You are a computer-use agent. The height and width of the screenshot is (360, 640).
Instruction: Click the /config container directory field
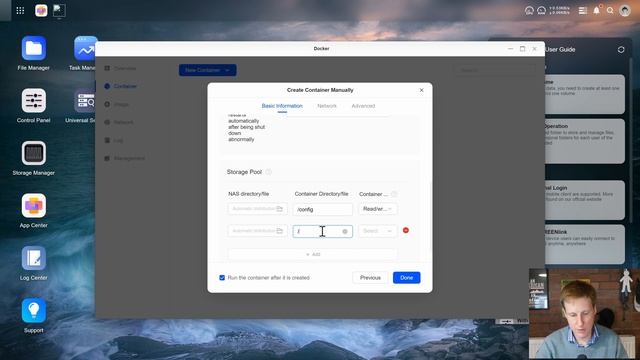click(322, 209)
